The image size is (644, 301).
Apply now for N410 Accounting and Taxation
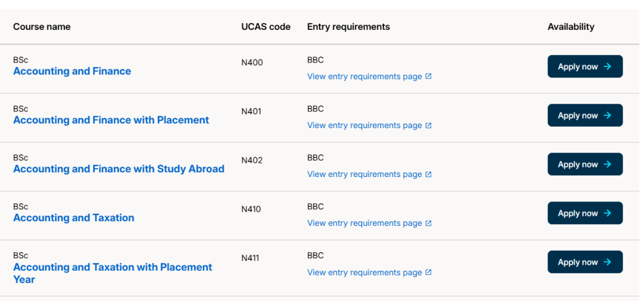coord(585,213)
